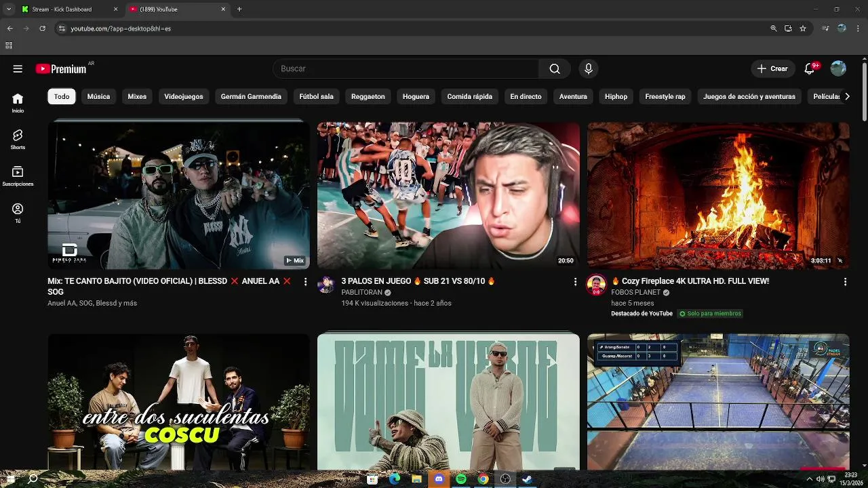Click the Crear button
The image size is (868, 488).
pyautogui.click(x=772, y=68)
